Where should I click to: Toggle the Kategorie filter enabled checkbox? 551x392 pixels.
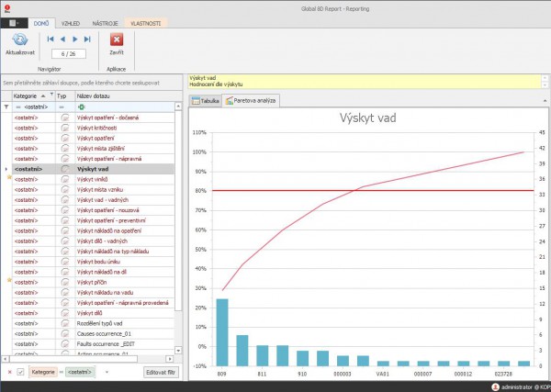tap(20, 371)
